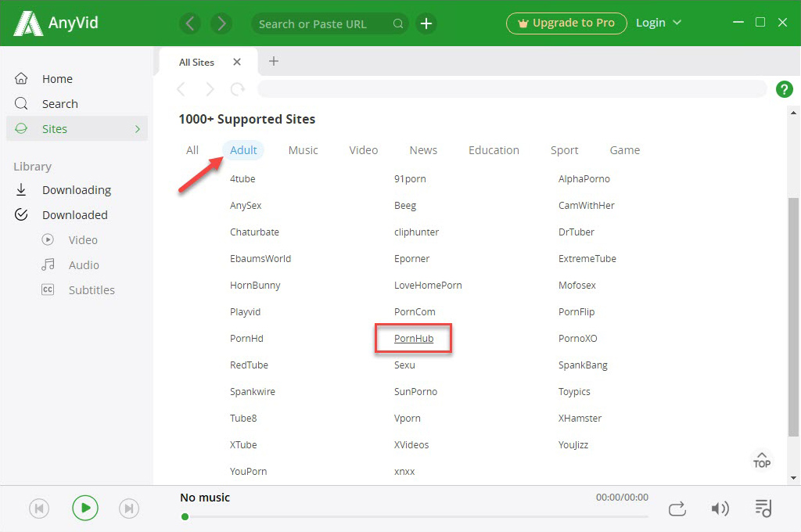Screen dimensions: 801x532
Task: Minimize the AnyVid window
Action: (x=738, y=22)
